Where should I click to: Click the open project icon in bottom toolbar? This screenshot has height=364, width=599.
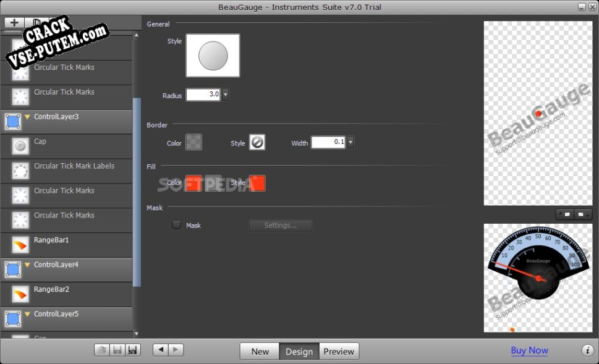click(102, 350)
